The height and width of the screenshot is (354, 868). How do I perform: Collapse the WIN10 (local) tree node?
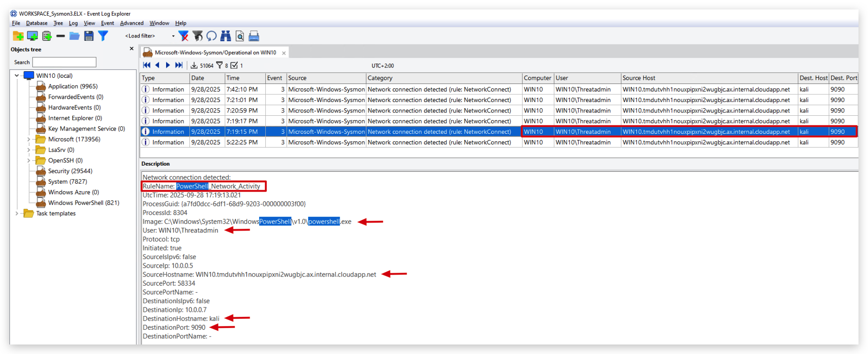click(17, 75)
